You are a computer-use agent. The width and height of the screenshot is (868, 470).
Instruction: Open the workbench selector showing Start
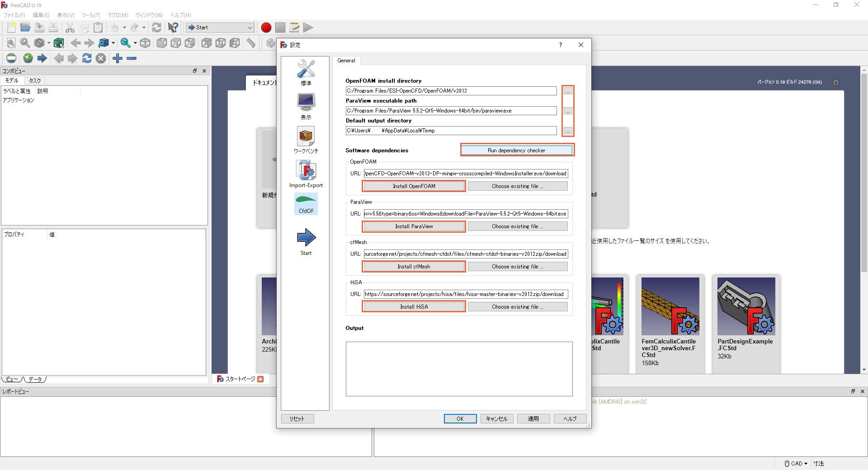coord(219,28)
